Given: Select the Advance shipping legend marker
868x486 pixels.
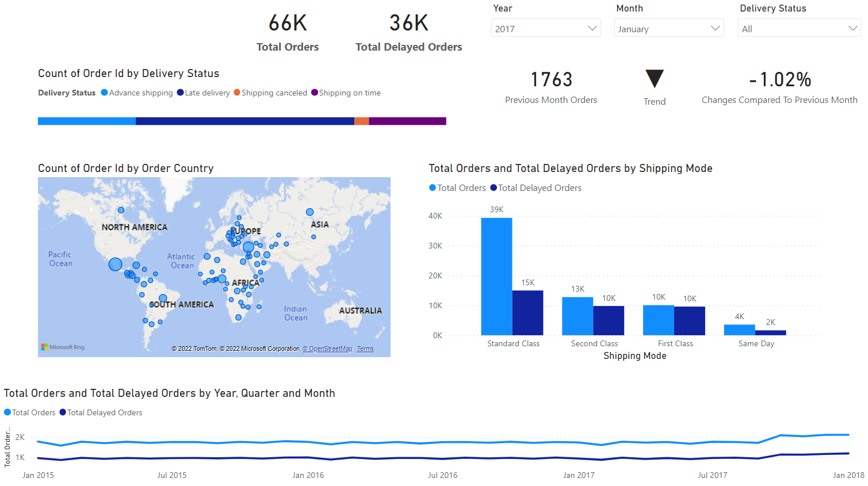Looking at the screenshot, I should tap(105, 93).
